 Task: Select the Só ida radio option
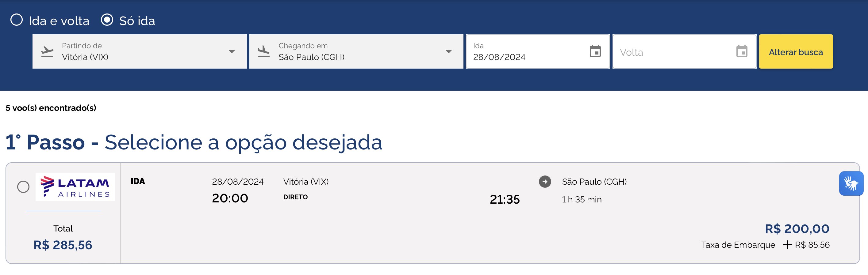click(107, 20)
